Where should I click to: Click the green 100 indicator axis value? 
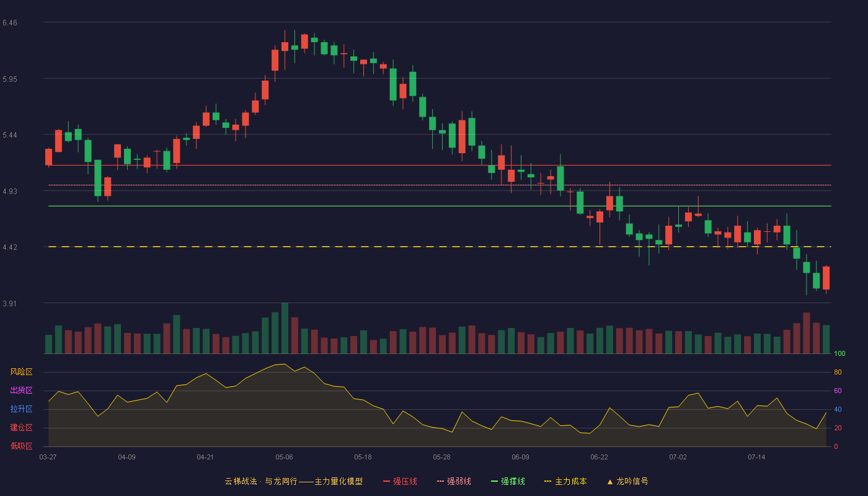(839, 354)
